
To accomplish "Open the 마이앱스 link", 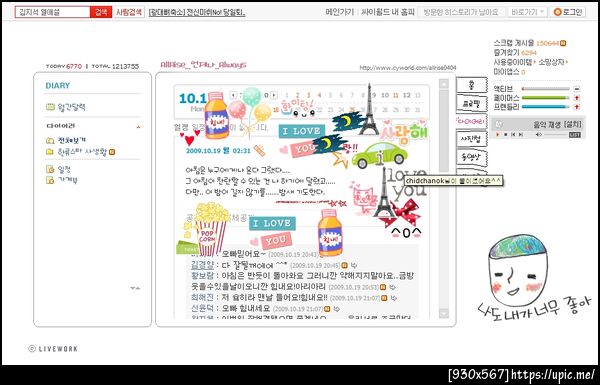I will point(509,71).
